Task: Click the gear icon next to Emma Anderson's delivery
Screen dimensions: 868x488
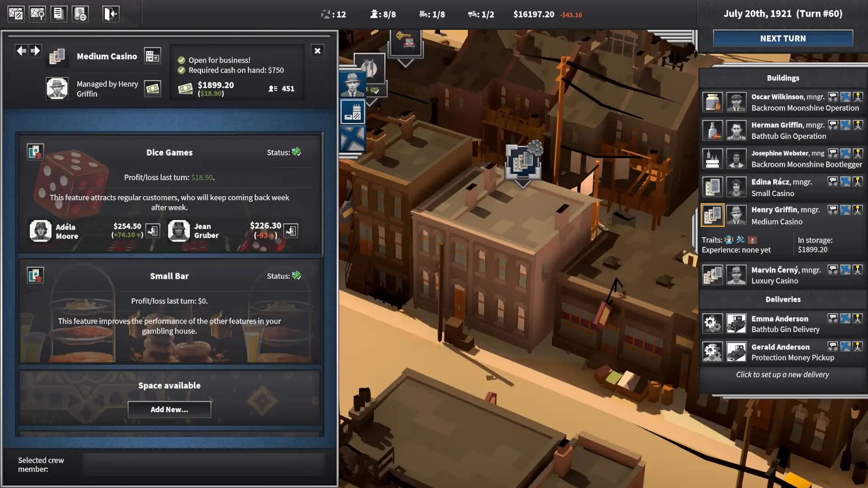Action: click(x=713, y=324)
